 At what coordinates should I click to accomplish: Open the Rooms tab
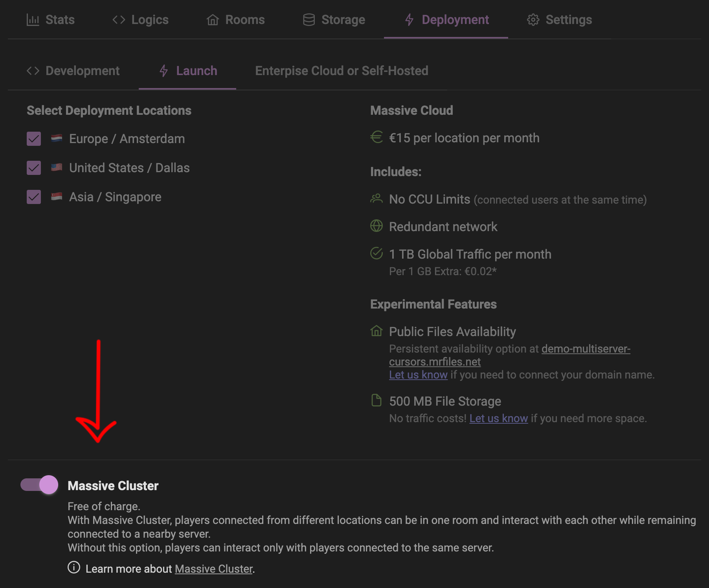(x=235, y=20)
